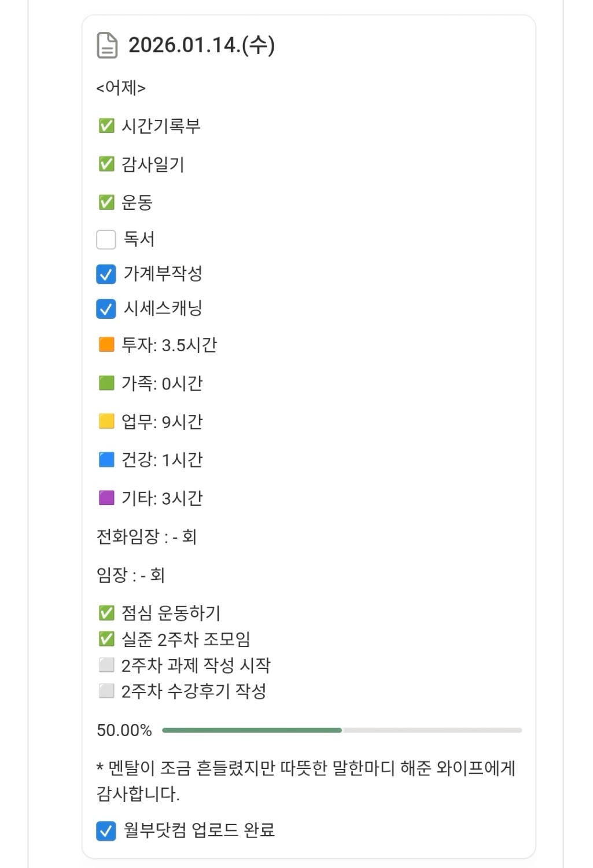Click the 전화임장 count text line
Screen dimensions: 593x868
(147, 536)
